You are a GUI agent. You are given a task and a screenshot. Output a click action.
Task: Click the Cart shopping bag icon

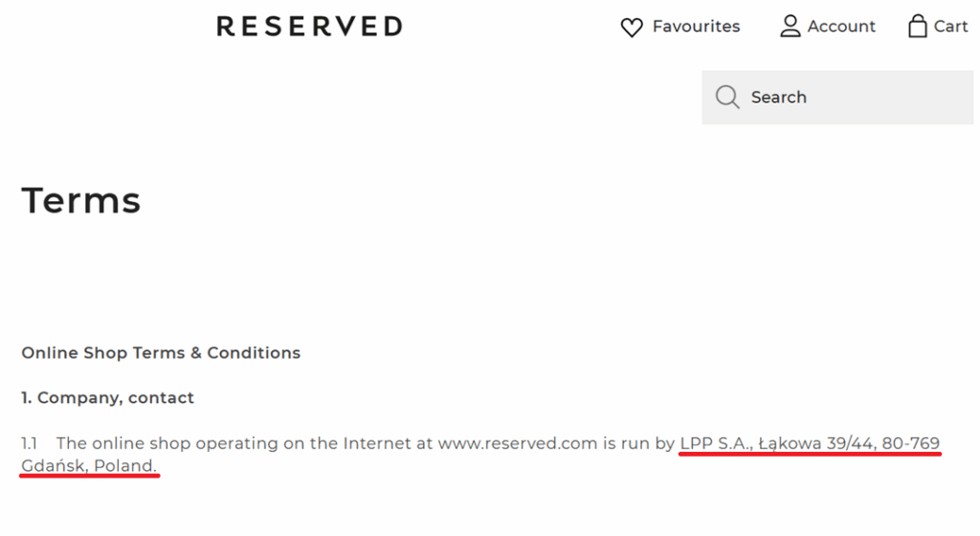[x=917, y=26]
